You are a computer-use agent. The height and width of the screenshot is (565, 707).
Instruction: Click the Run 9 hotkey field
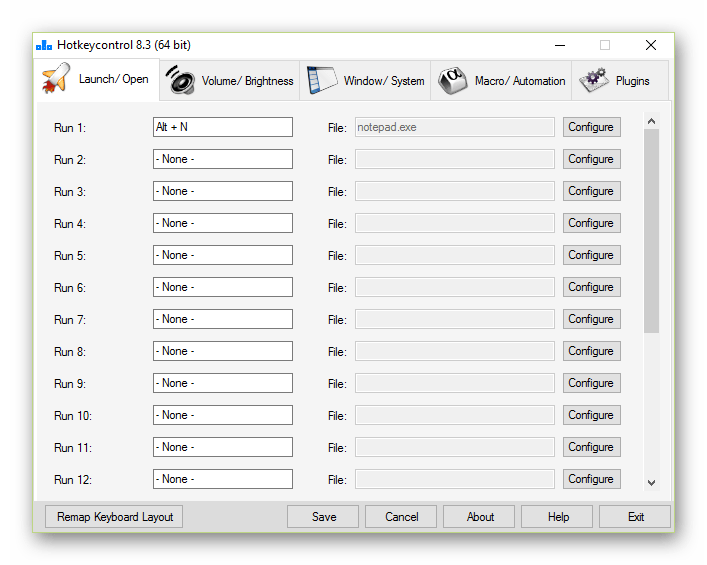point(223,383)
